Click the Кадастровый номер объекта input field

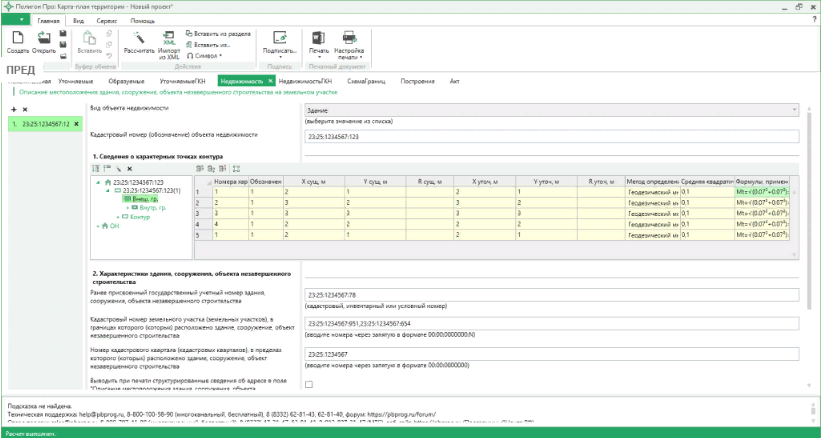point(550,135)
